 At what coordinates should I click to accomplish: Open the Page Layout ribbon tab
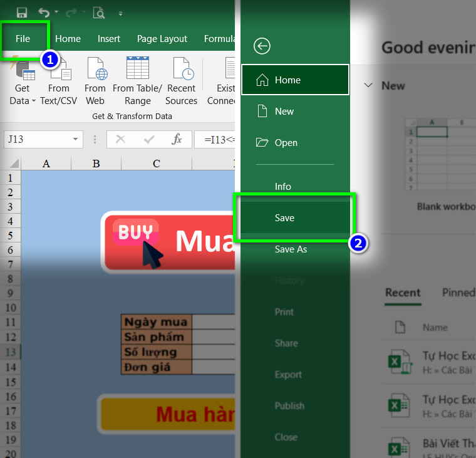click(x=162, y=39)
